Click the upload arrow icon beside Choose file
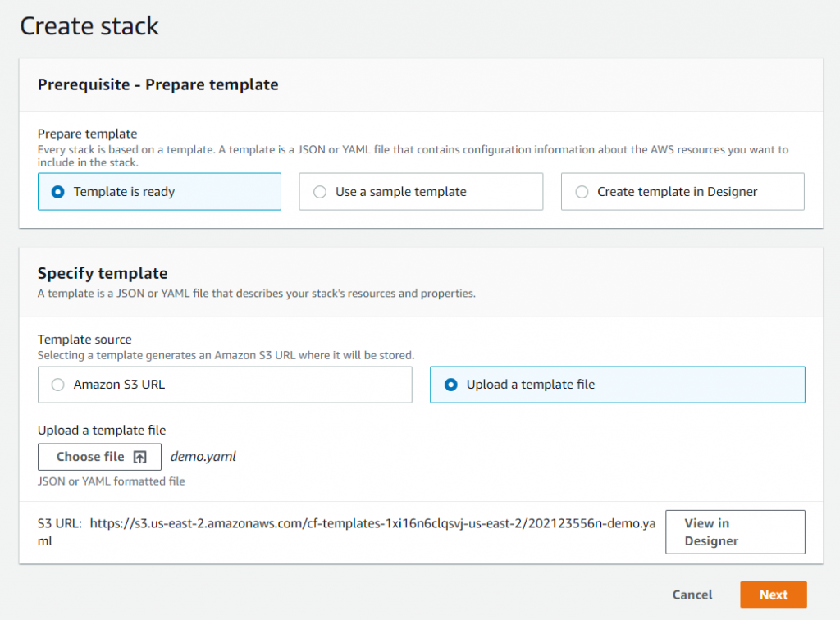 139,457
